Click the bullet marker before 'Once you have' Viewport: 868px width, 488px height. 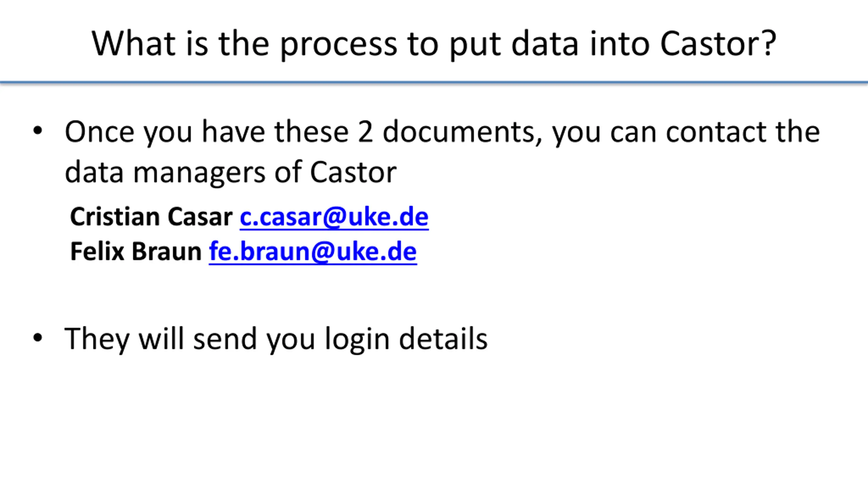[x=38, y=131]
